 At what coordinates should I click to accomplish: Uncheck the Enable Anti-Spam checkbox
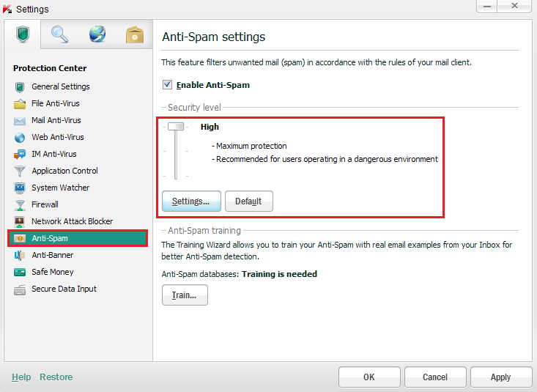(167, 85)
